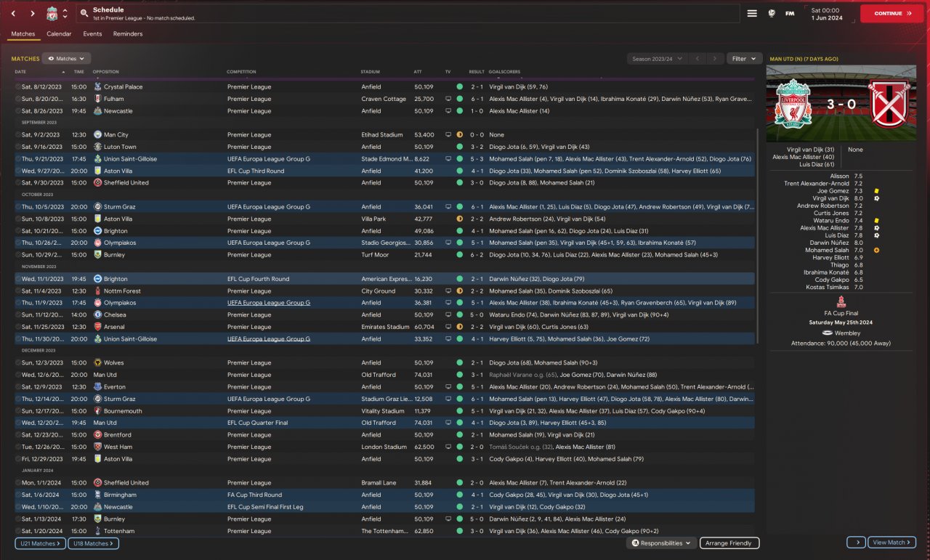
Task: Click 'Etihad Stadium' in the Man City row
Action: 381,135
